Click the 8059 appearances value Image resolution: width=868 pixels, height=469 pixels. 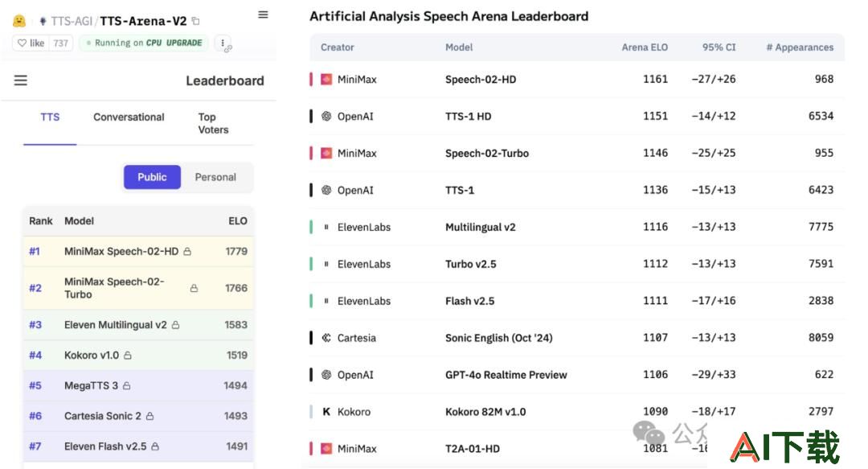(821, 338)
